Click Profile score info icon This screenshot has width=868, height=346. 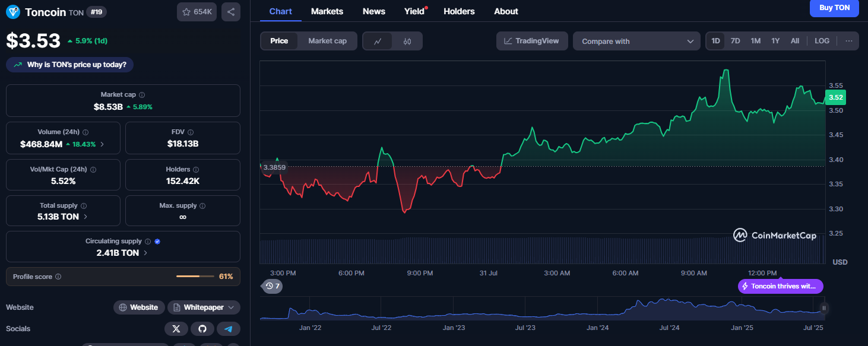click(x=58, y=277)
